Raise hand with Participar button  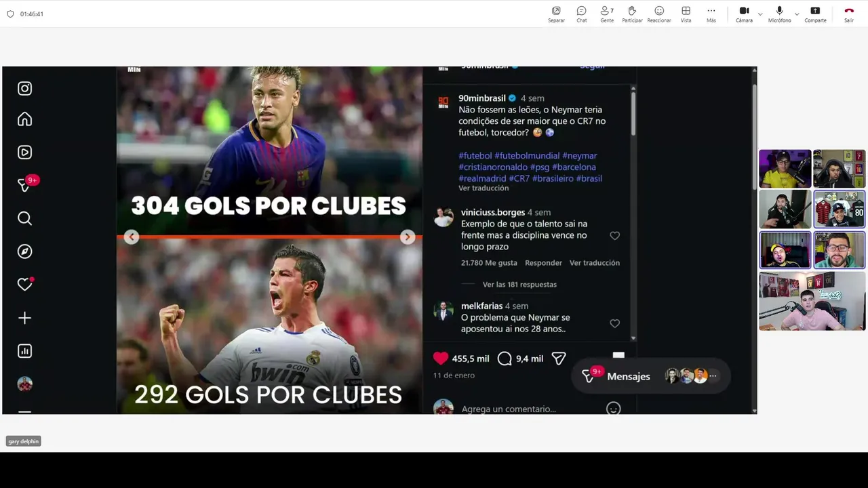click(x=632, y=14)
